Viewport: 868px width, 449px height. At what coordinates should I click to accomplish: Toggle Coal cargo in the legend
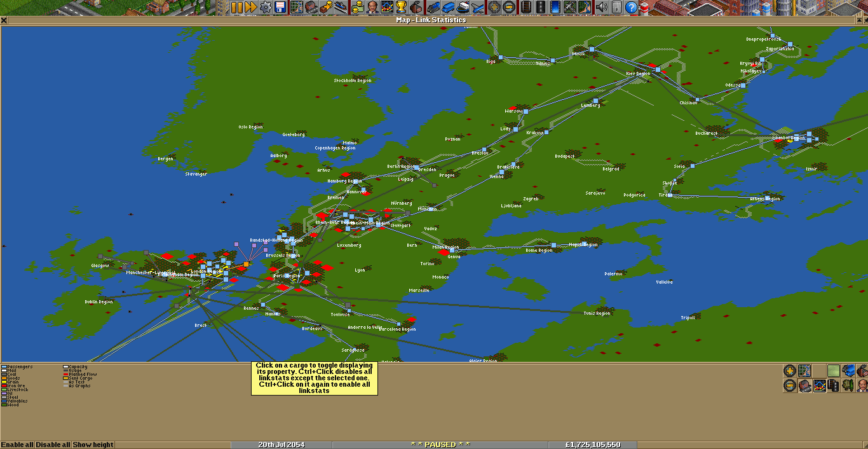click(x=10, y=375)
